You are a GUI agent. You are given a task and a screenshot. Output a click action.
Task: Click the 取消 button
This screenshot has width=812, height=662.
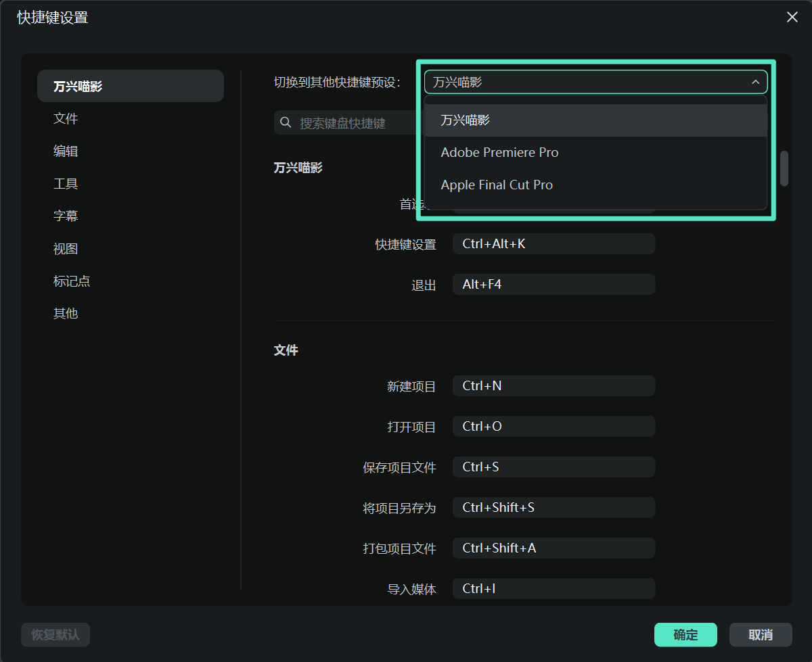(x=761, y=635)
